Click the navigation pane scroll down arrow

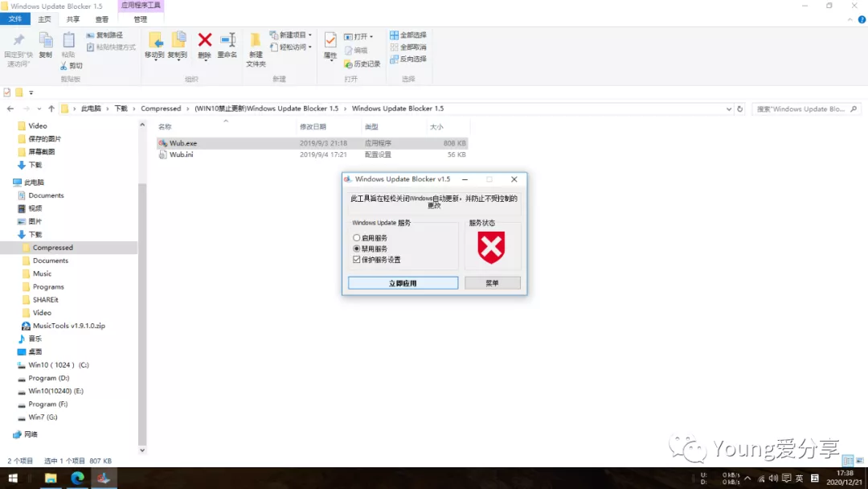pos(142,450)
